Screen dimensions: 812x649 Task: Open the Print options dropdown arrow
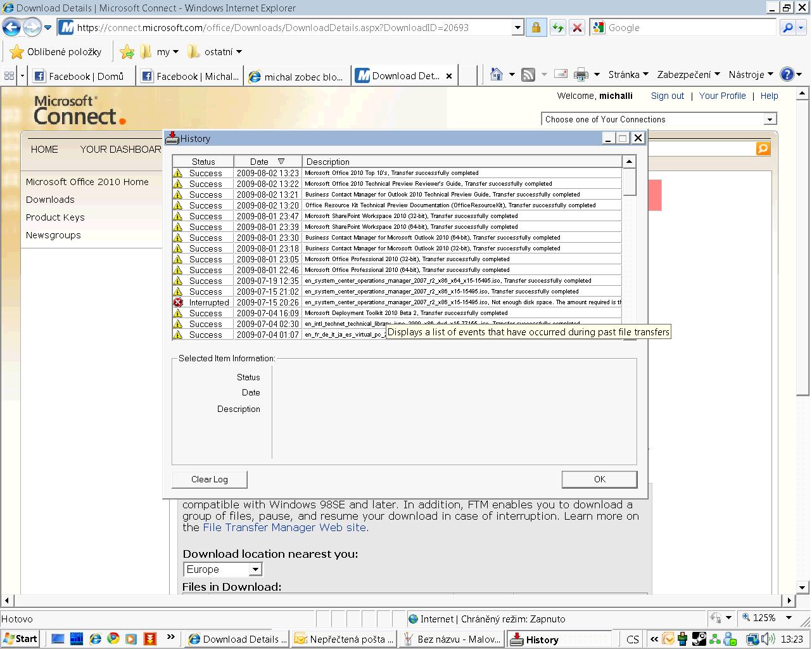597,75
